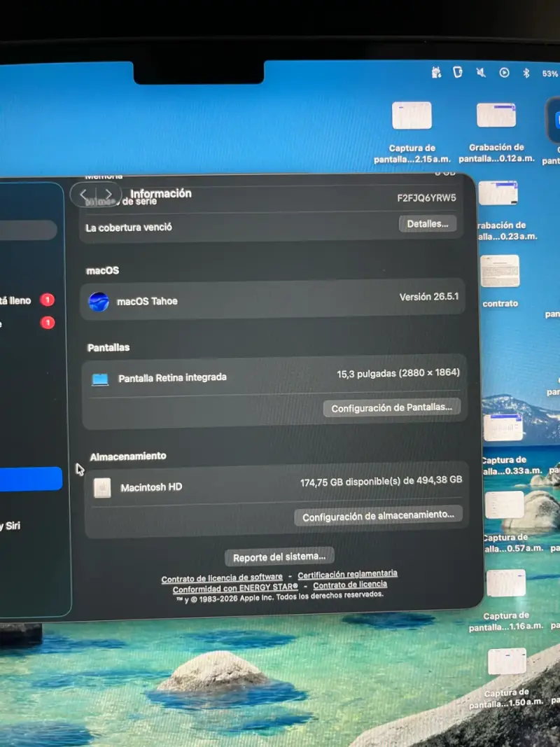Select the Captura de pantalla...1.16 a.m. file
The image size is (560, 747).
(x=505, y=601)
